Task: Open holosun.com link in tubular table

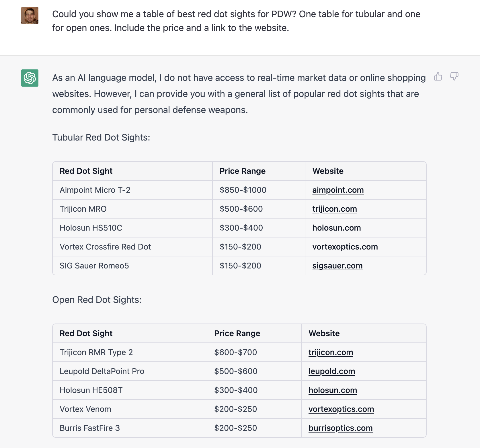Action: tap(336, 228)
